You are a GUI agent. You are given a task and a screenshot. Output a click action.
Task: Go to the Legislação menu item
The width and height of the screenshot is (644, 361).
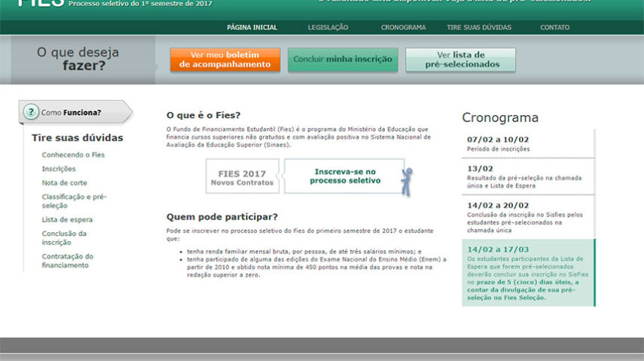328,27
